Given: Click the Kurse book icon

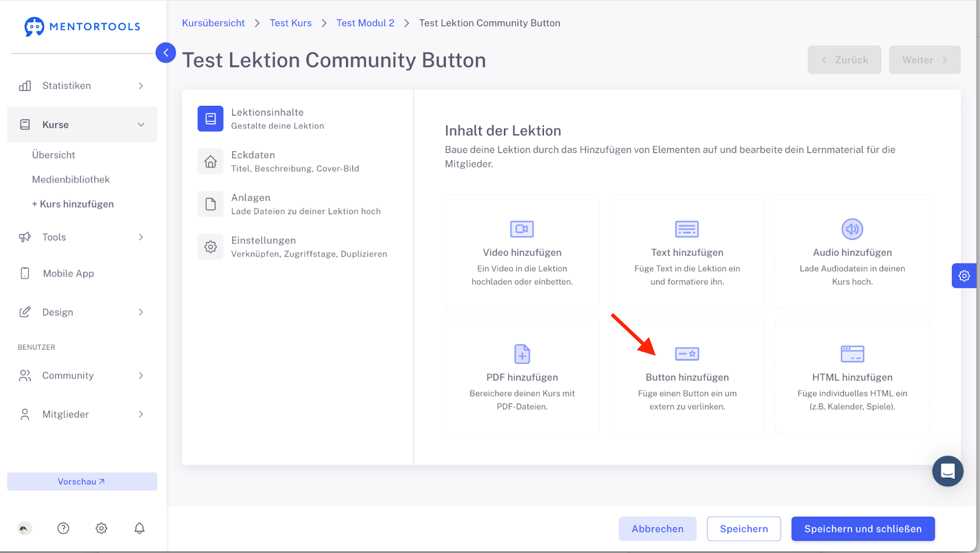Looking at the screenshot, I should (25, 124).
